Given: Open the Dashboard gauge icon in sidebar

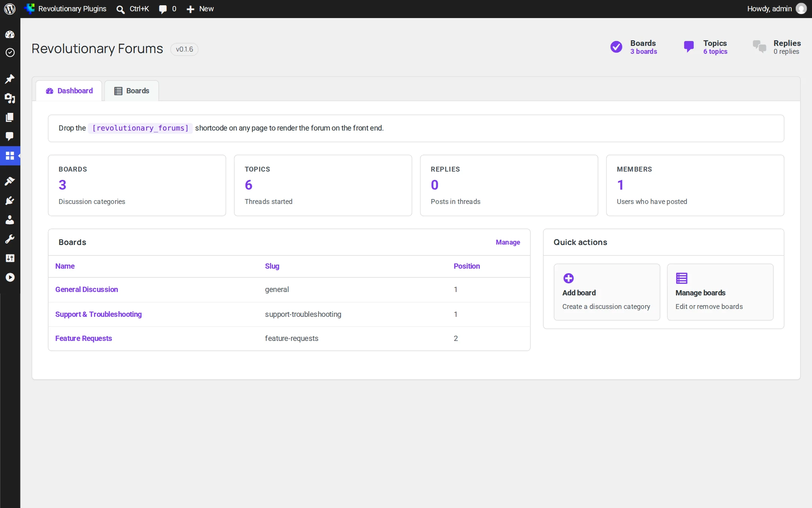Looking at the screenshot, I should 10,35.
